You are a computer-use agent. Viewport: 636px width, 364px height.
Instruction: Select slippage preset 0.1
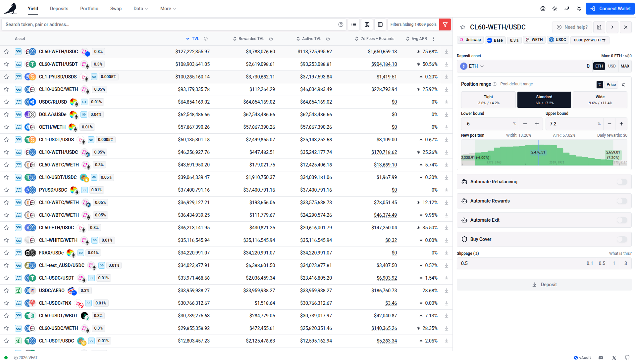tap(590, 263)
